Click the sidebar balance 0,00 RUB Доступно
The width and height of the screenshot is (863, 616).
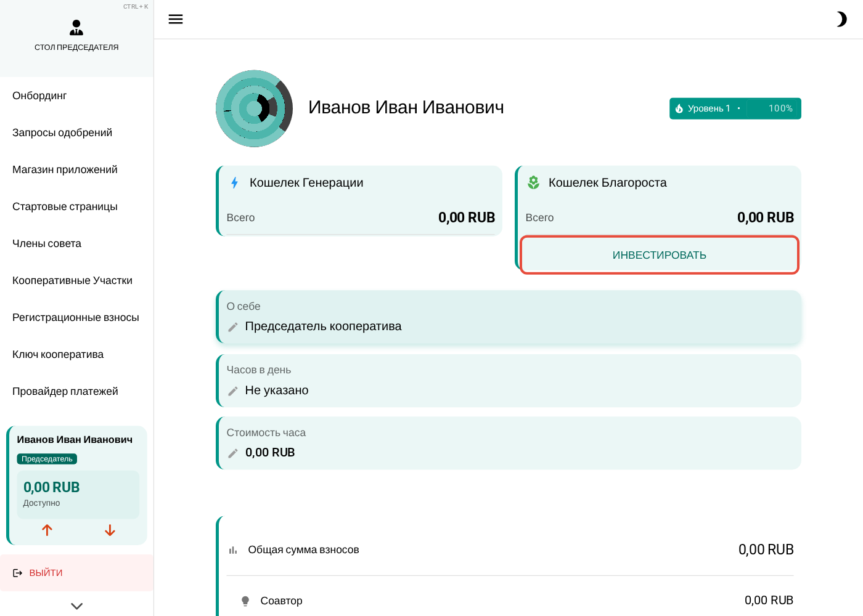pyautogui.click(x=78, y=495)
